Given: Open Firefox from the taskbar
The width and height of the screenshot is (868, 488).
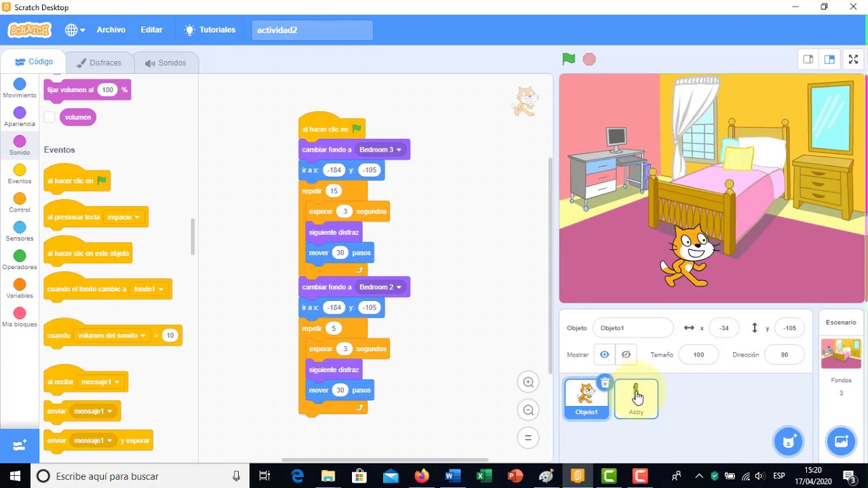Looking at the screenshot, I should (422, 476).
